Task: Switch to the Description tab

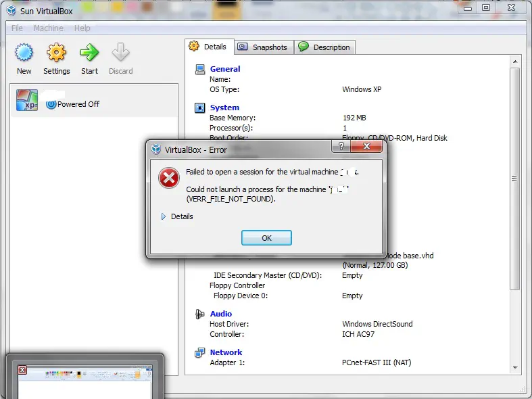Action: pyautogui.click(x=324, y=47)
